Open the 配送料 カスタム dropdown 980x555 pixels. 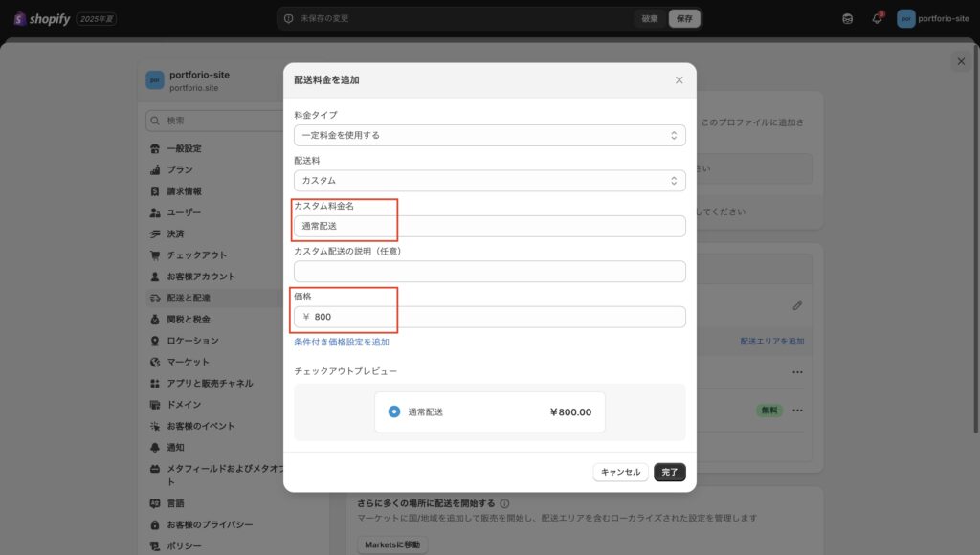point(489,180)
